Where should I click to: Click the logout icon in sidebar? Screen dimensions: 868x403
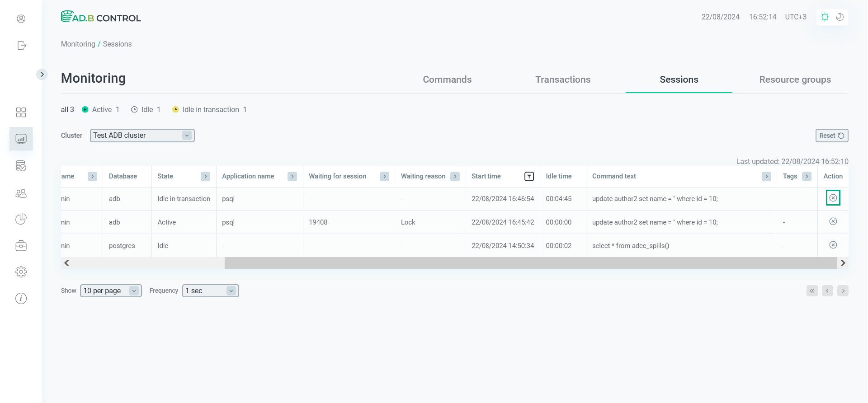(x=21, y=46)
